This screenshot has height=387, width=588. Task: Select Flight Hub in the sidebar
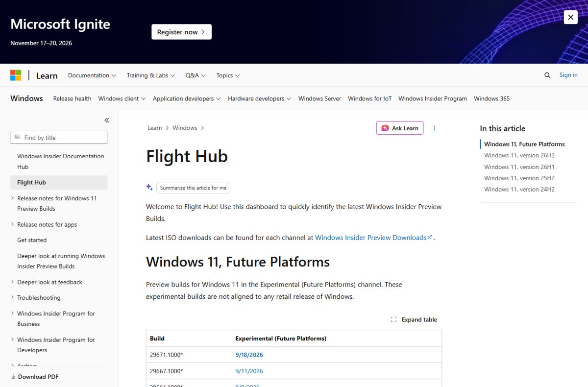click(59, 182)
